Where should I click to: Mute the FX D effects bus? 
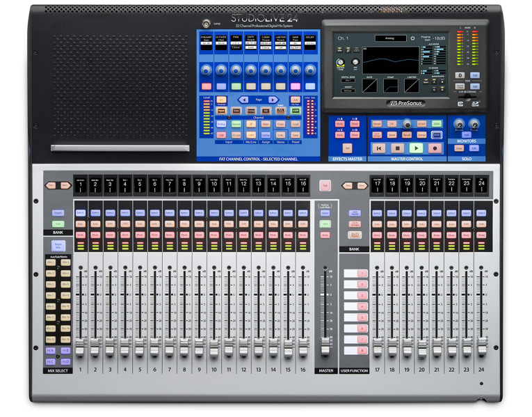[x=355, y=135]
